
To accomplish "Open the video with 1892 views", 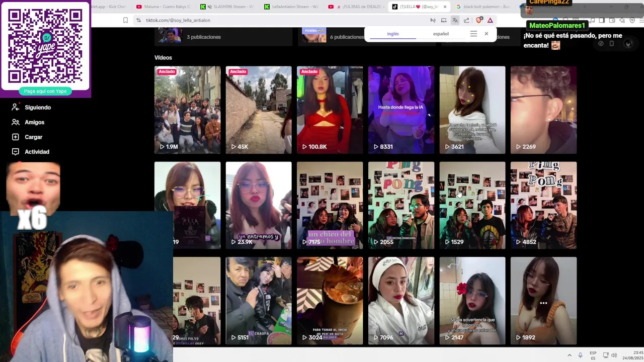I will tap(543, 301).
